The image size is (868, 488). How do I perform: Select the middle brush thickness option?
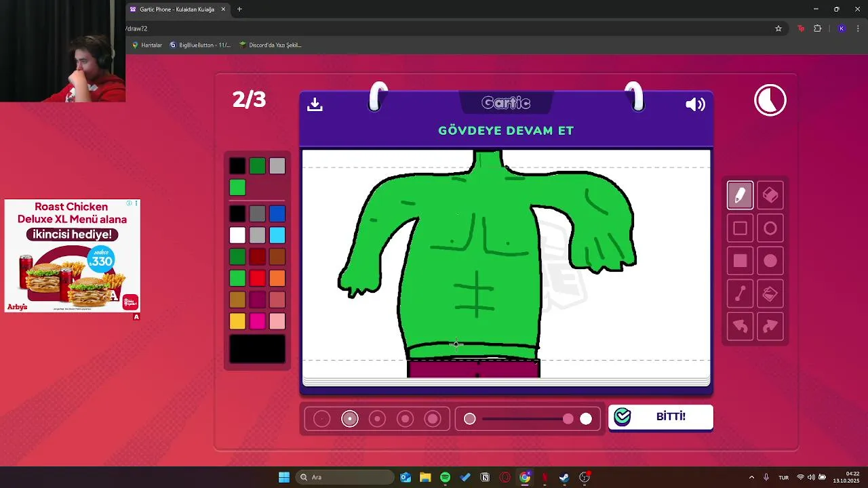(378, 419)
